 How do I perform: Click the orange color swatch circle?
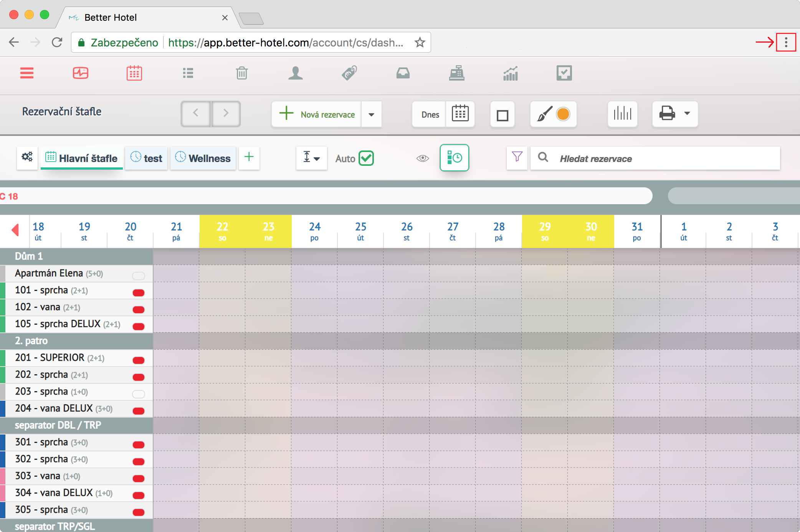[563, 114]
